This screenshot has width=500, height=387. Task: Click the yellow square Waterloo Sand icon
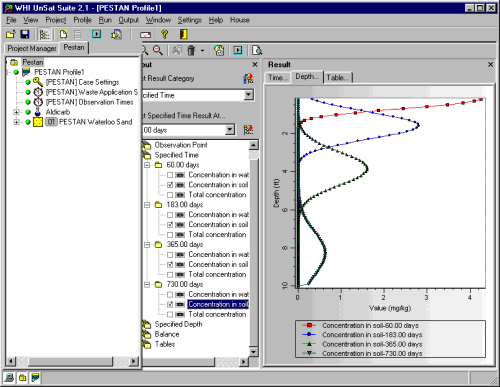click(38, 122)
